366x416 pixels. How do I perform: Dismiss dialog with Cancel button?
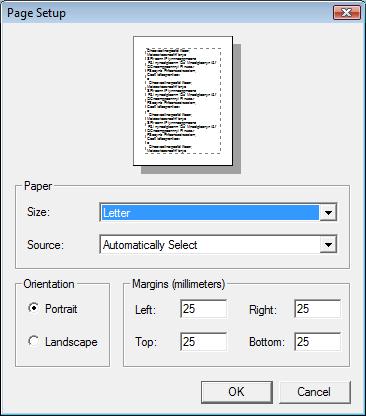pos(315,392)
